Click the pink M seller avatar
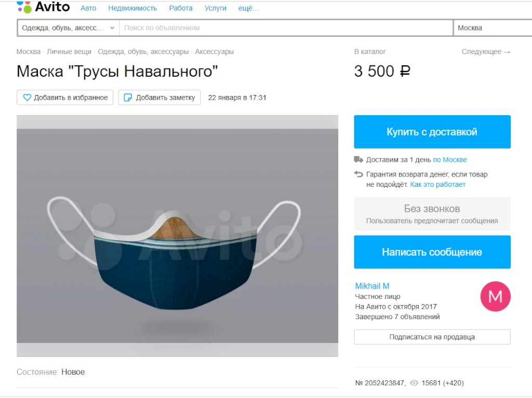 [x=495, y=296]
